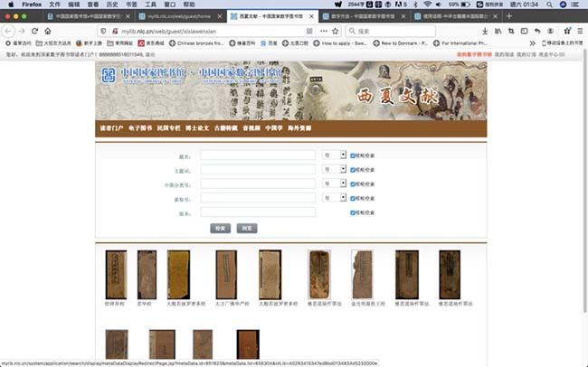Open the 金光明最胜王经 book thumbnail
Image resolution: width=588 pixels, height=367 pixels.
coord(362,274)
